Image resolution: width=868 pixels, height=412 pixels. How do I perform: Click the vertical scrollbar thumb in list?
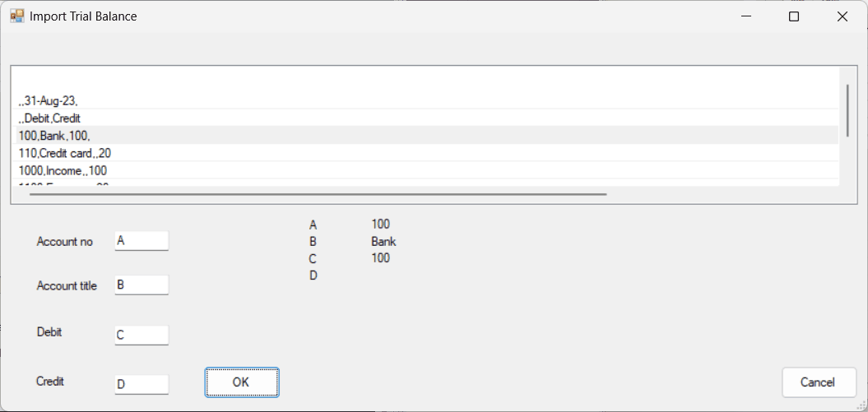point(848,110)
